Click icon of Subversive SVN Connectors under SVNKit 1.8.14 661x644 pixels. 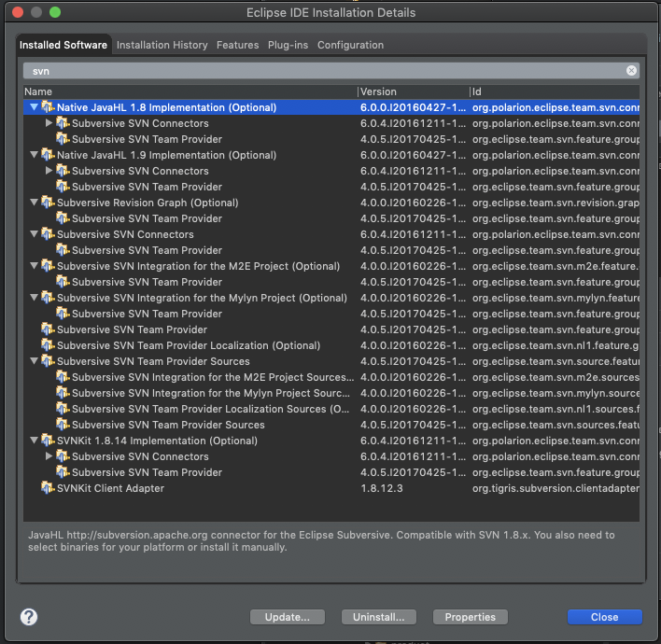pyautogui.click(x=63, y=456)
